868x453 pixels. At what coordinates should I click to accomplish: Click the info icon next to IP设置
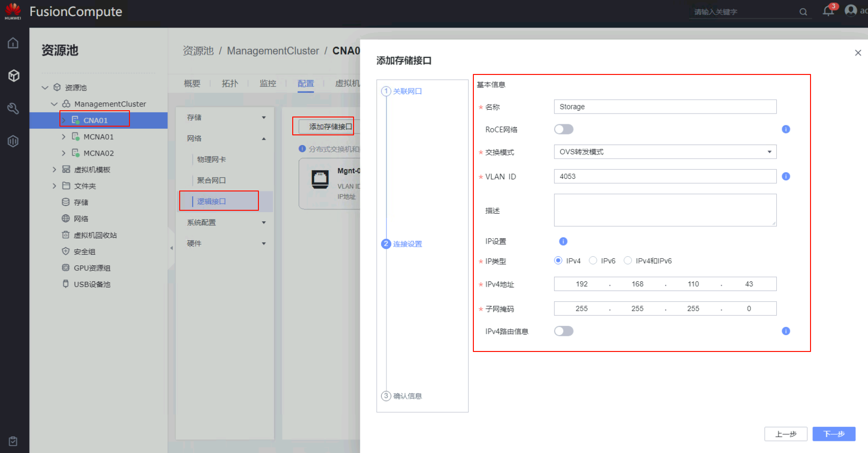(x=563, y=241)
